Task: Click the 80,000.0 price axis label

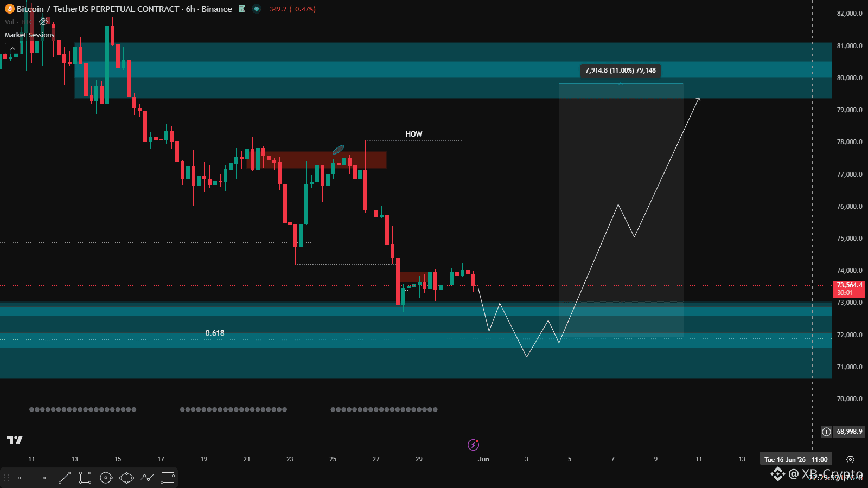Action: click(850, 78)
